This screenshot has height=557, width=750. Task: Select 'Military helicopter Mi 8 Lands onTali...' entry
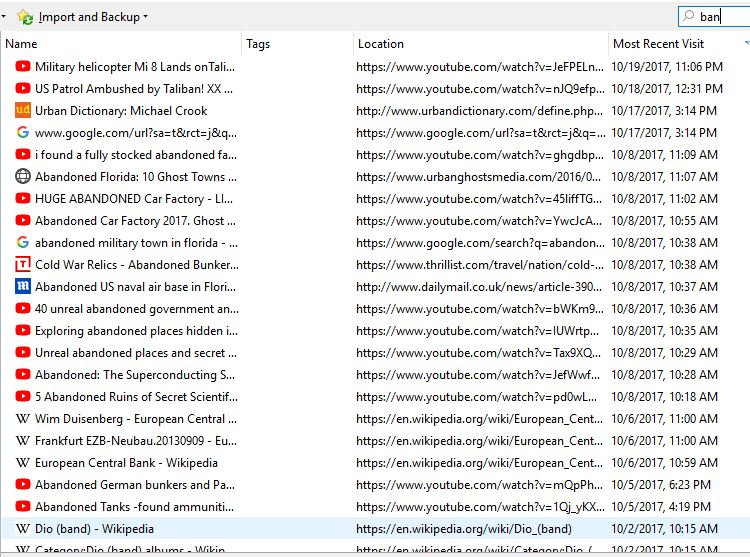(x=135, y=67)
